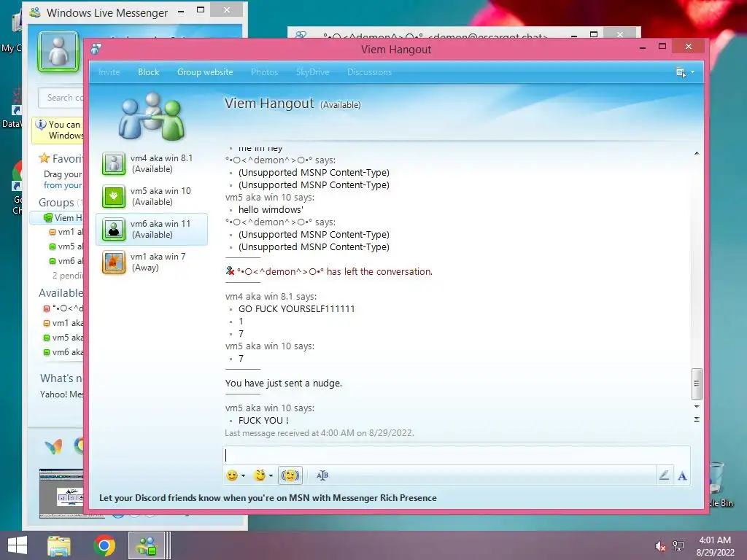Click the Photos toolbar item
Viewport: 747px width, 560px height.
coord(264,72)
